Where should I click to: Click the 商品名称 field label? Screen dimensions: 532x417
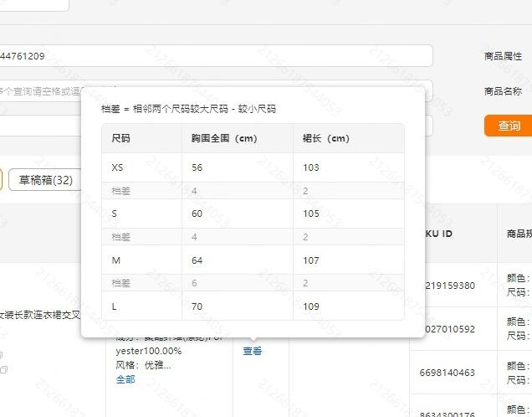503,91
